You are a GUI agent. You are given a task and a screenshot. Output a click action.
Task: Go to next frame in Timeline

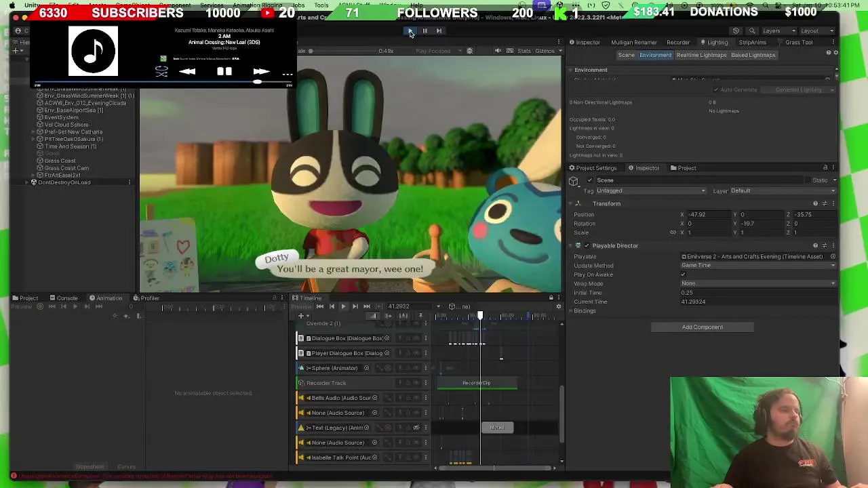click(355, 306)
